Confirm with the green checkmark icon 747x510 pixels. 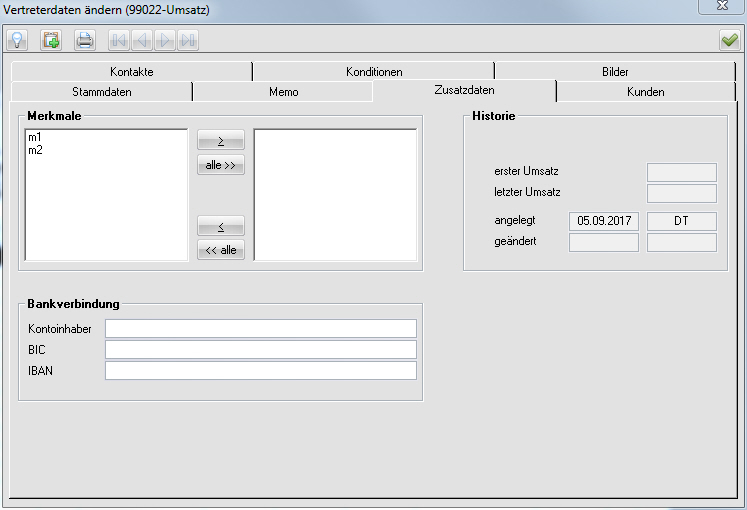[x=729, y=40]
